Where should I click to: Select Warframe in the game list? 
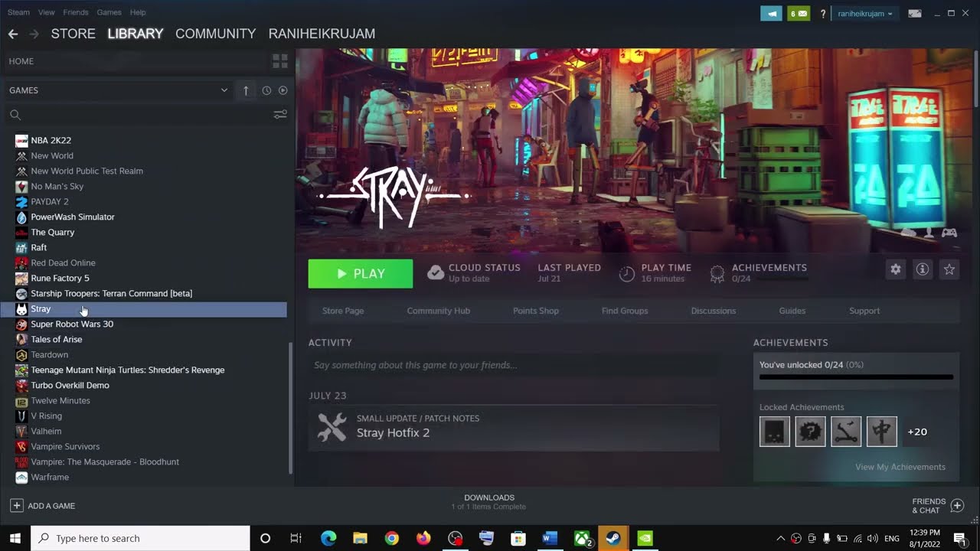(50, 477)
